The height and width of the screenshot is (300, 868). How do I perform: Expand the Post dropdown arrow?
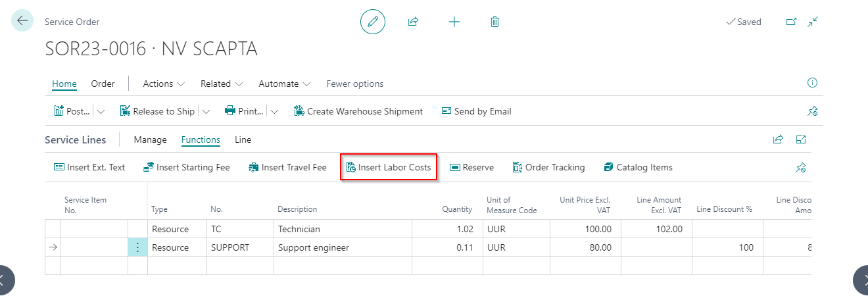[101, 111]
